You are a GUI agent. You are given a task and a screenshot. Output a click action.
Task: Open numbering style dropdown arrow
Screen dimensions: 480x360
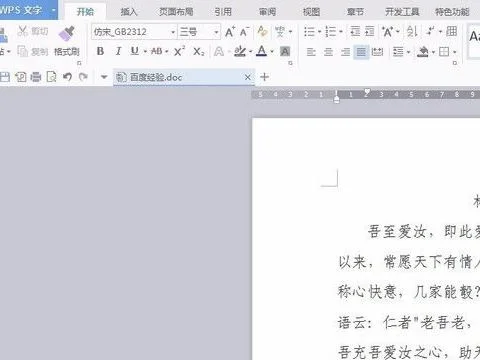[341, 32]
